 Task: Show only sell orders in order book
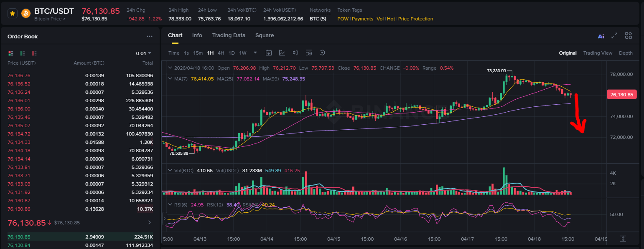click(34, 53)
